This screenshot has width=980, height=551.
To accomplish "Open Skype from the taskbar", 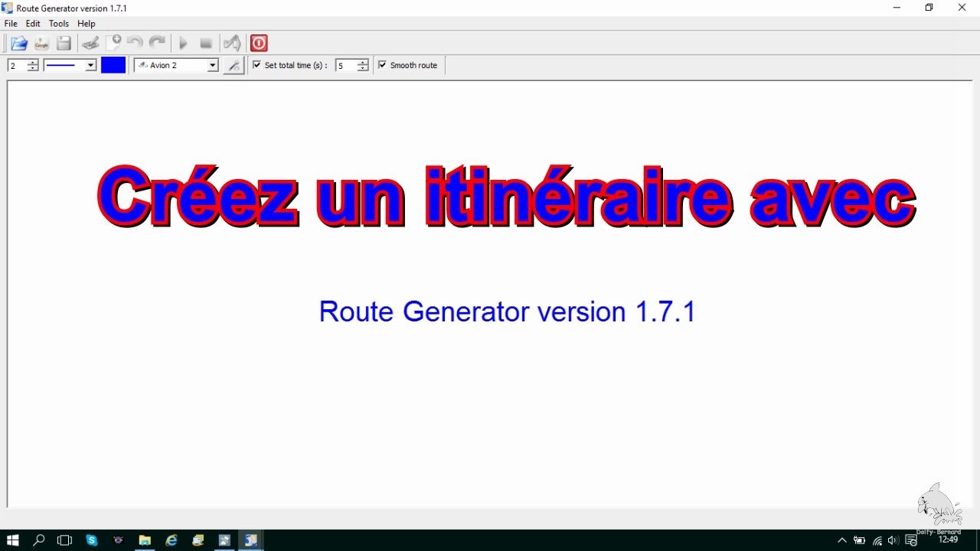I will (92, 540).
